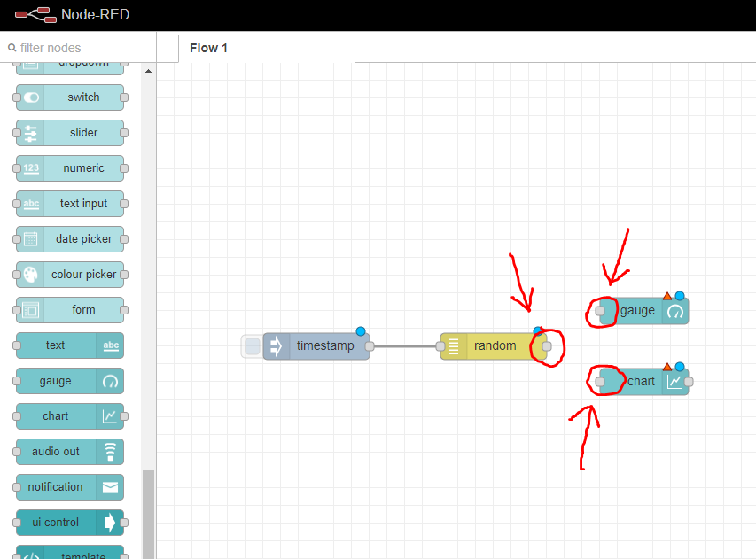Select the text input node from the palette
This screenshot has height=559, width=756.
click(x=69, y=204)
